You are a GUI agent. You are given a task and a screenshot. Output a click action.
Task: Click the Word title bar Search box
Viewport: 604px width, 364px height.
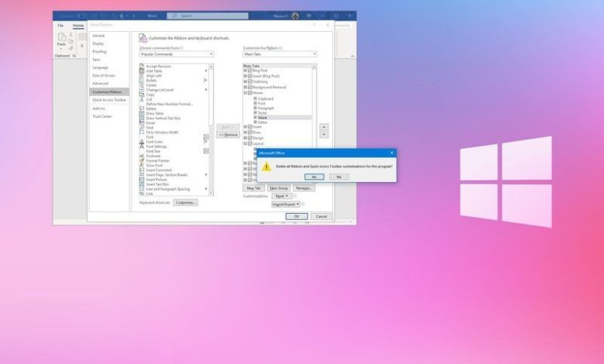click(x=208, y=15)
